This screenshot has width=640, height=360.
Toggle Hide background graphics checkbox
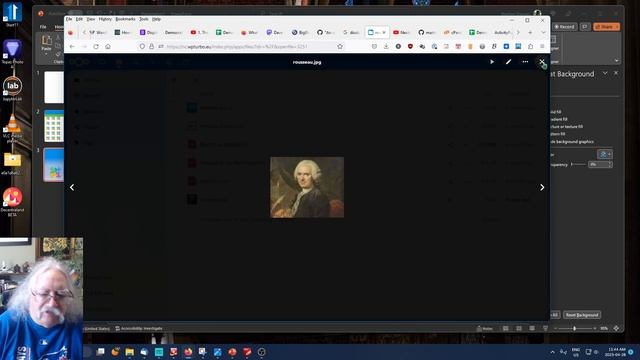[x=572, y=142]
